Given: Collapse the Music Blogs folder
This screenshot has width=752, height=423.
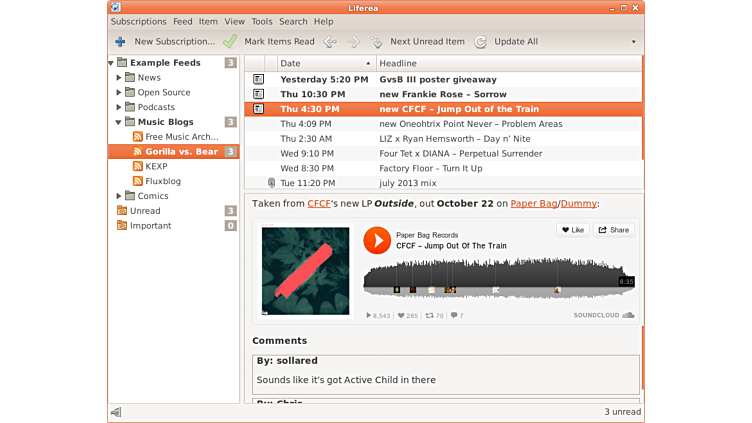Looking at the screenshot, I should [119, 122].
